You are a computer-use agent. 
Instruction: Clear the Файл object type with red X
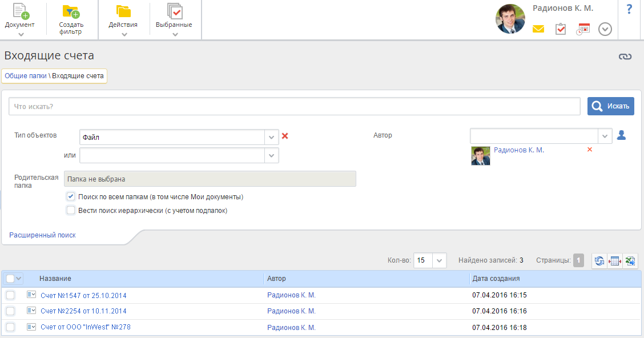(x=285, y=136)
